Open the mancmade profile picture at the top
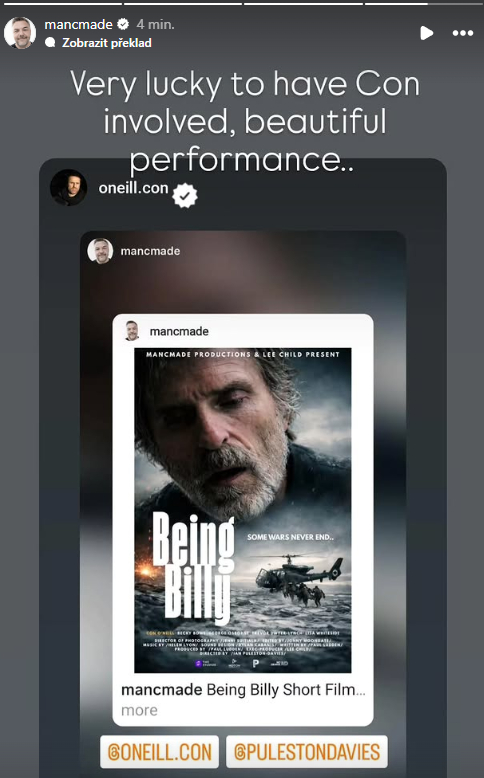The width and height of the screenshot is (484, 778). pos(20,33)
